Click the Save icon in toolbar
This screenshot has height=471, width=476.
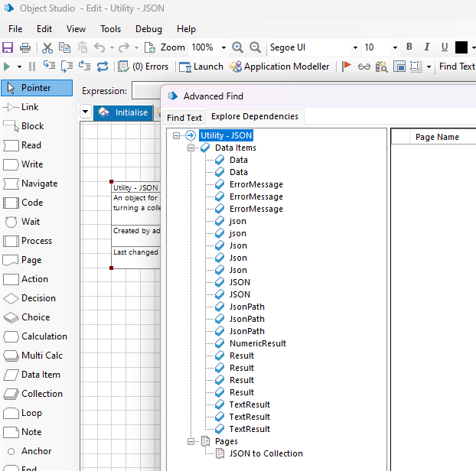pos(8,47)
